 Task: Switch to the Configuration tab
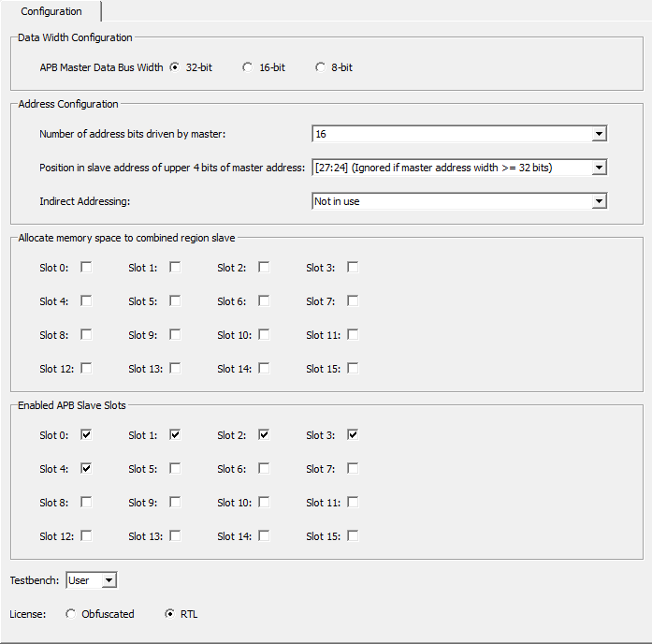pyautogui.click(x=51, y=11)
